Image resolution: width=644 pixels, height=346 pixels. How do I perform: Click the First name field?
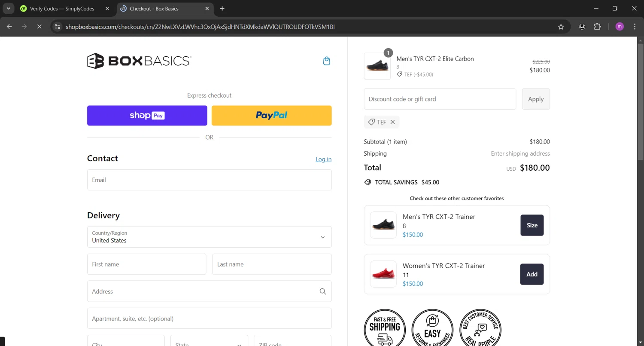[146, 264]
